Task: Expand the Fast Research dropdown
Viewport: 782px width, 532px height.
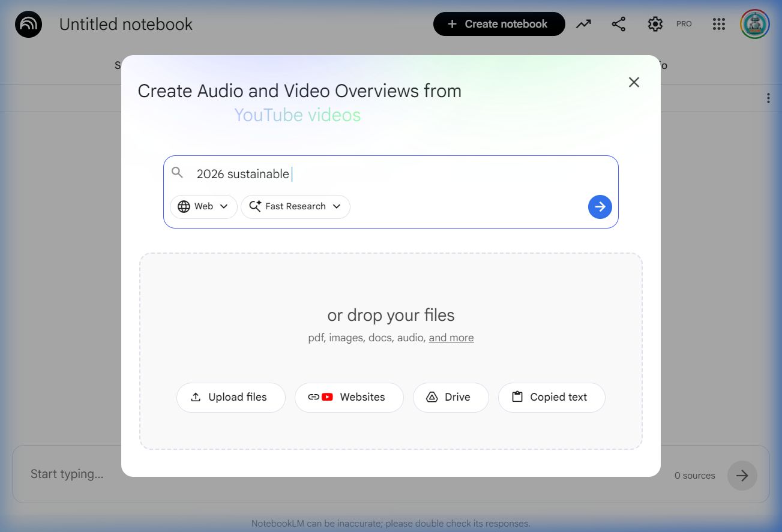Action: click(x=295, y=206)
